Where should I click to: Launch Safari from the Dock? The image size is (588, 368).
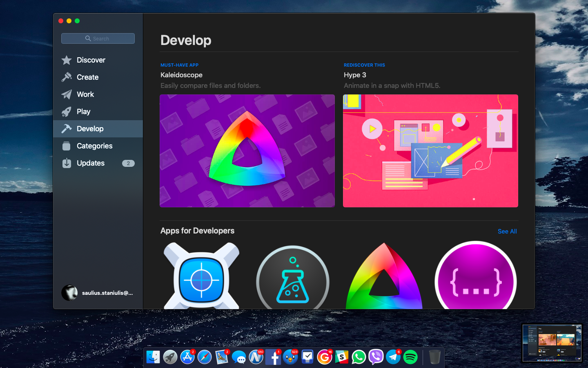(x=205, y=357)
